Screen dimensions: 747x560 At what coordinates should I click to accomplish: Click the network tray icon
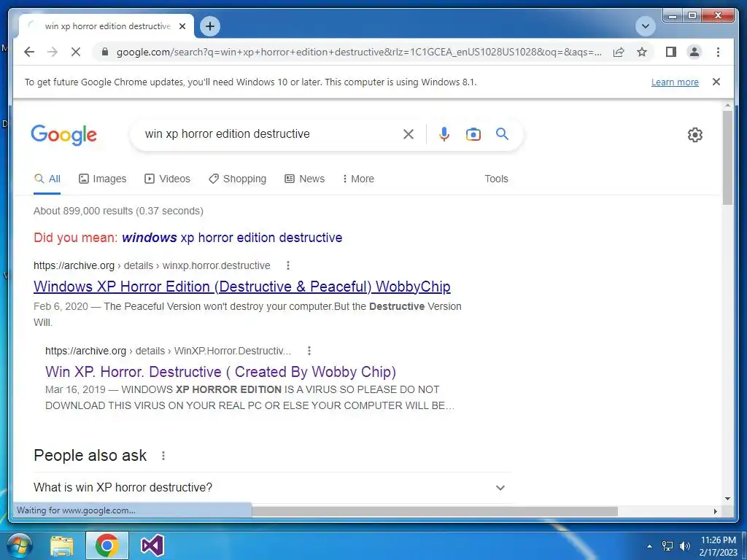click(x=667, y=546)
